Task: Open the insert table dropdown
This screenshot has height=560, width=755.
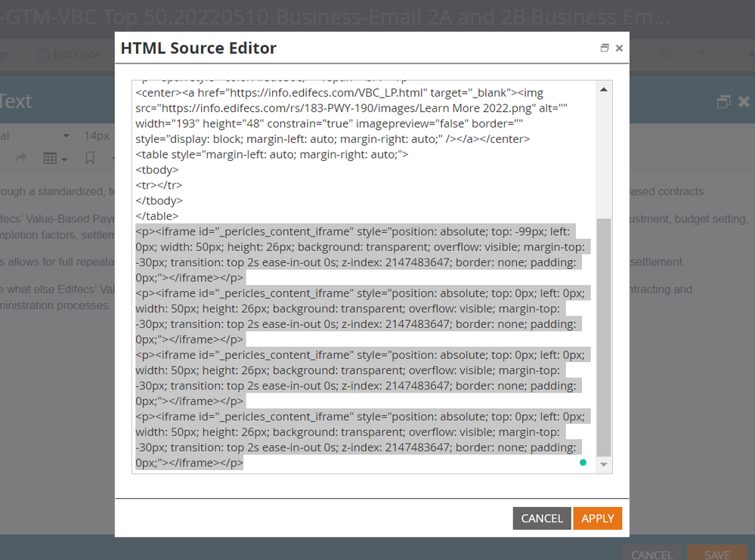Action: (55, 158)
